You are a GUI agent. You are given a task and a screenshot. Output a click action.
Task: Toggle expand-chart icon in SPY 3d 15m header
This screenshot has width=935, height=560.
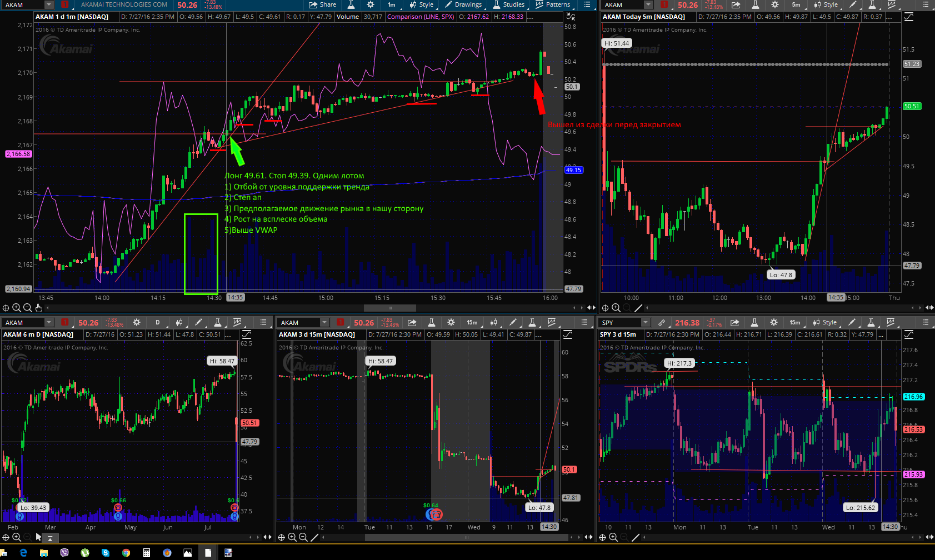909,334
